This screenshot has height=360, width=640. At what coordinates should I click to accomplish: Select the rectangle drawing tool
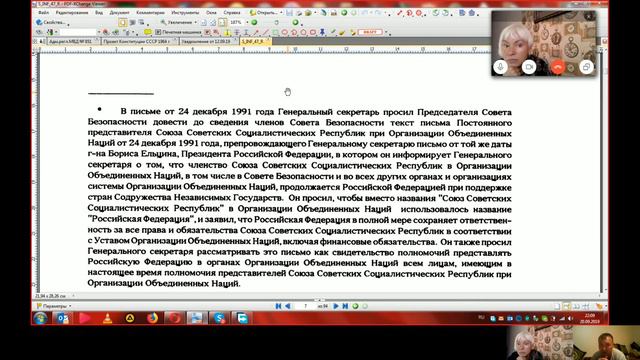(276, 32)
